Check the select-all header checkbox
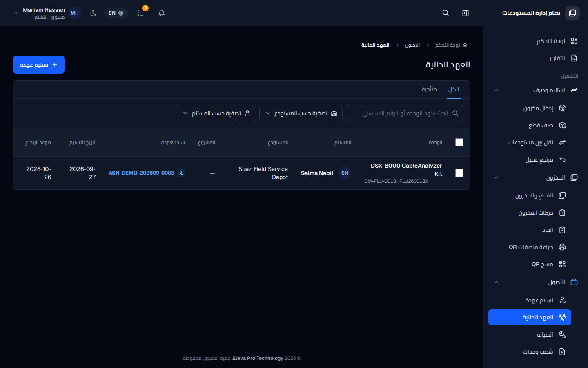The image size is (588, 368). point(459,142)
